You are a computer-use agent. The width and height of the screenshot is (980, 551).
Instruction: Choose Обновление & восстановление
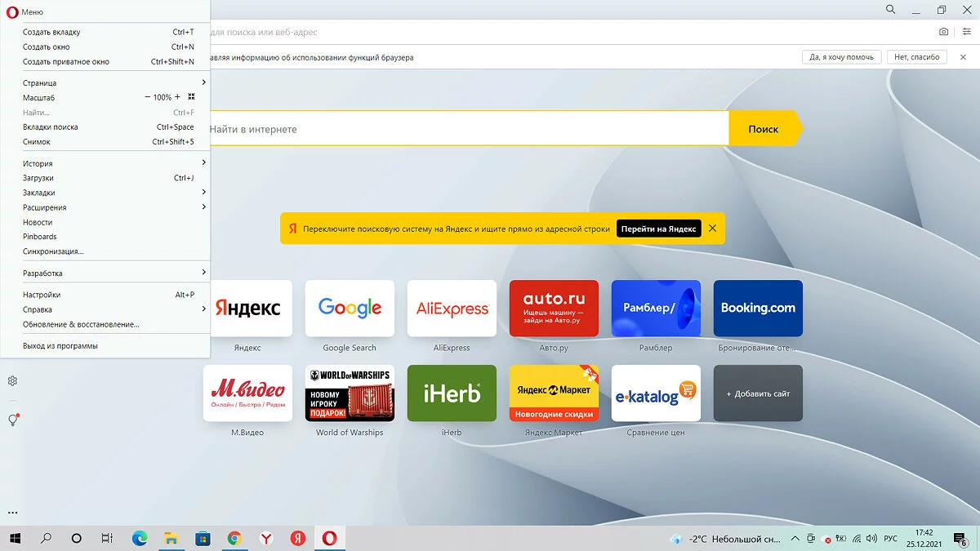point(105,324)
